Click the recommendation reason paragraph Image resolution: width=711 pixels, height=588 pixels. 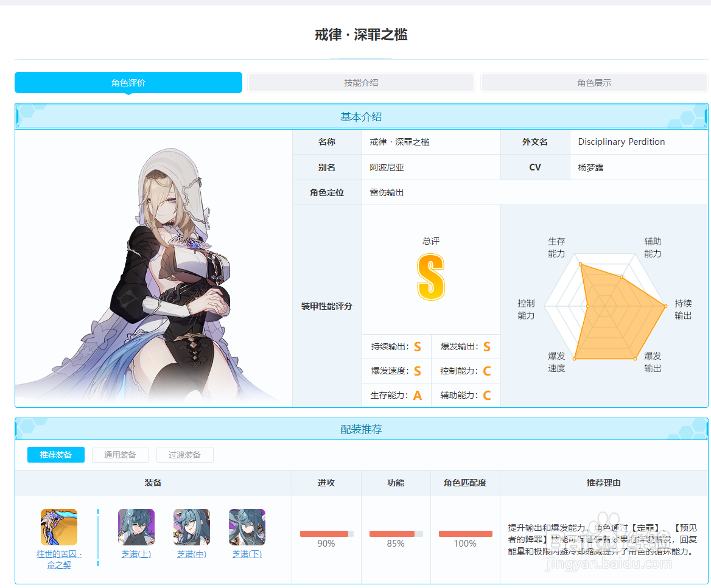[602, 539]
